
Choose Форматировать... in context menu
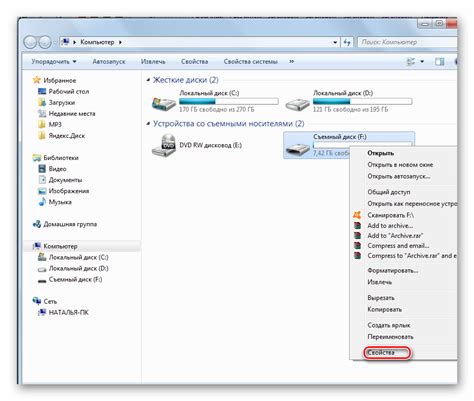393,271
